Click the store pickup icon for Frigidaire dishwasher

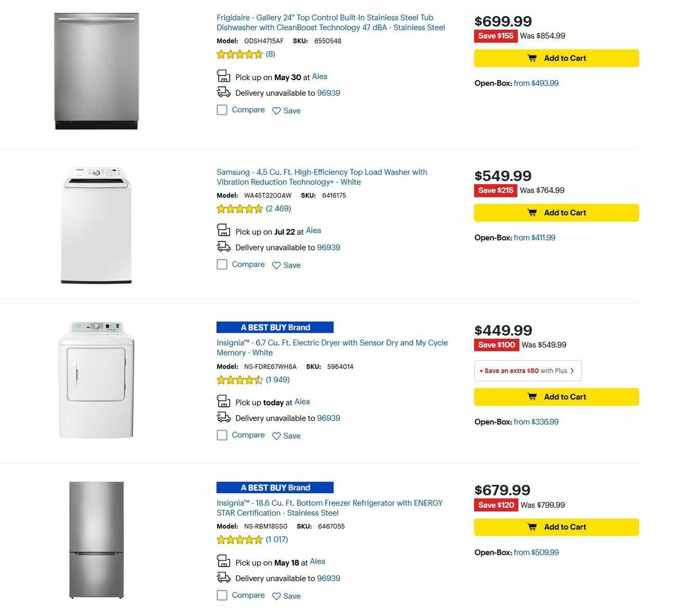tap(223, 76)
